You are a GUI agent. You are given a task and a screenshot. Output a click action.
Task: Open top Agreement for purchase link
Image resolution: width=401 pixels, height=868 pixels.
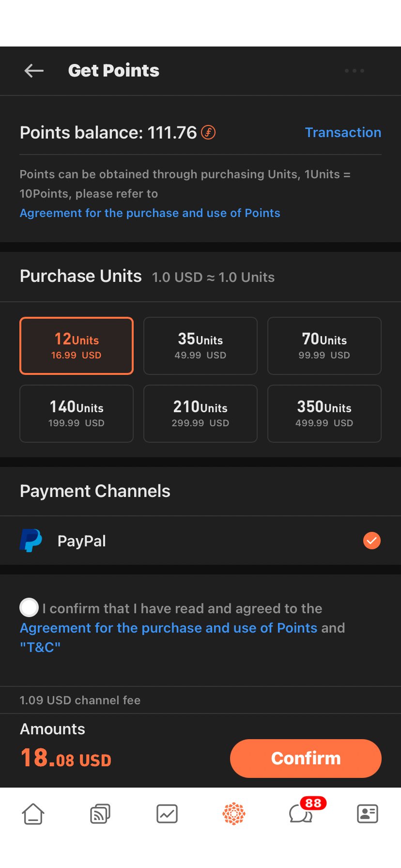[150, 213]
